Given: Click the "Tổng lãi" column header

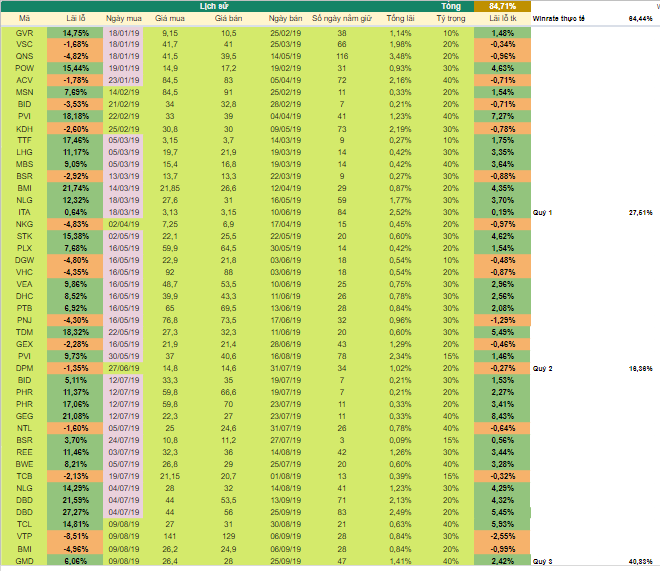Looking at the screenshot, I should [400, 19].
